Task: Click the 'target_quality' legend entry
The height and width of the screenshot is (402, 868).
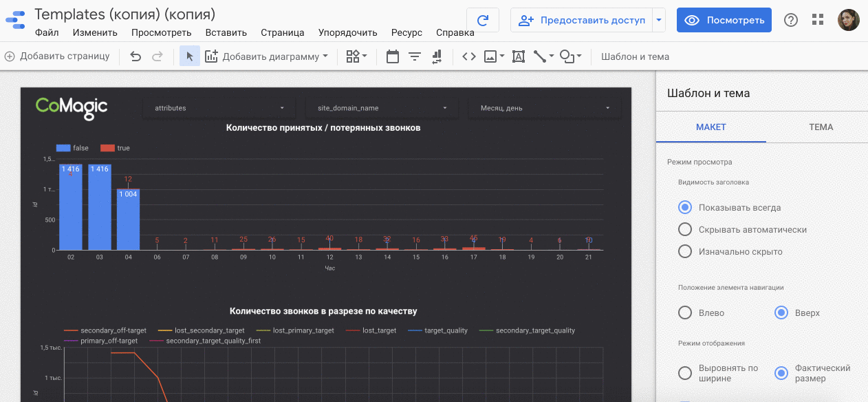Action: tap(438, 330)
